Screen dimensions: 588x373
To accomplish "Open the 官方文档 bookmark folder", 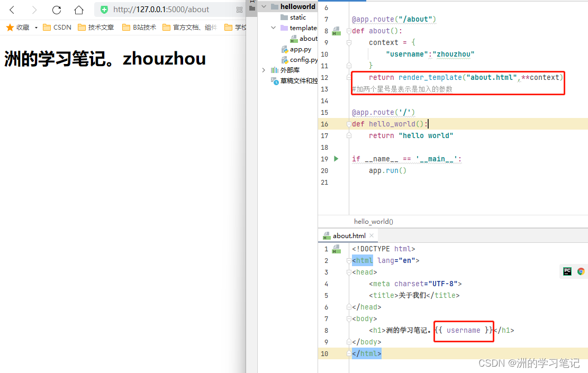I will tap(189, 28).
